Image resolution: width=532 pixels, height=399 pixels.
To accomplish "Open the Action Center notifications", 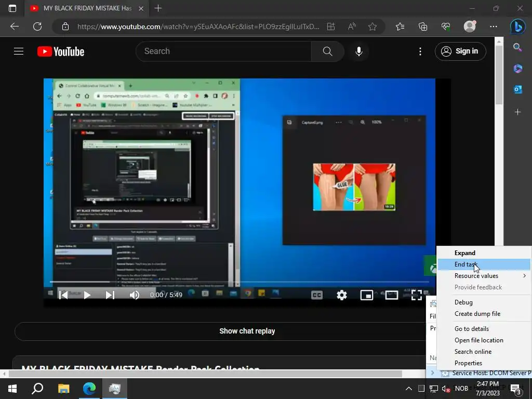I will tap(516, 389).
